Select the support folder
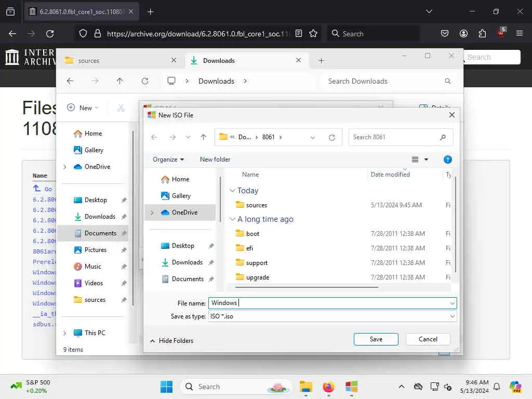Screen dimensions: 532x399 click(257, 262)
